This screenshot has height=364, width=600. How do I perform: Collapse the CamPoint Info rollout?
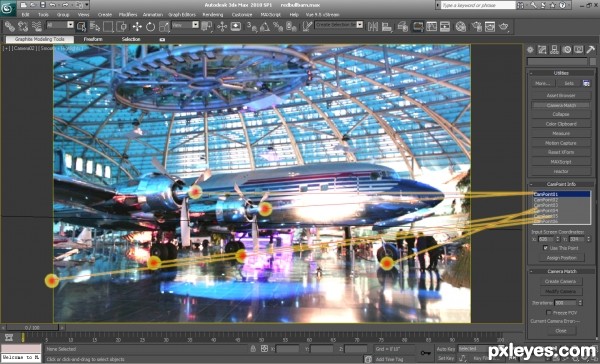pyautogui.click(x=561, y=184)
